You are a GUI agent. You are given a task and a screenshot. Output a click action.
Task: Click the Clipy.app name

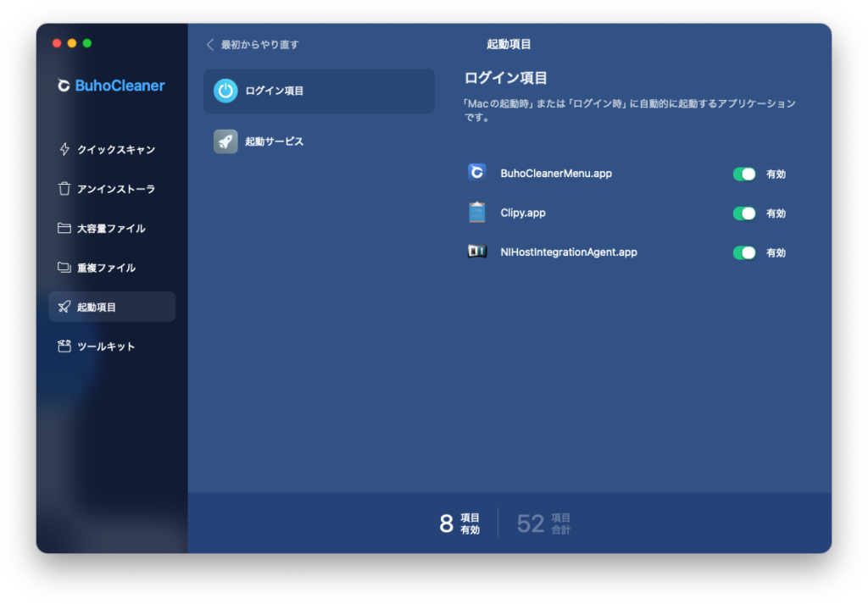point(522,213)
